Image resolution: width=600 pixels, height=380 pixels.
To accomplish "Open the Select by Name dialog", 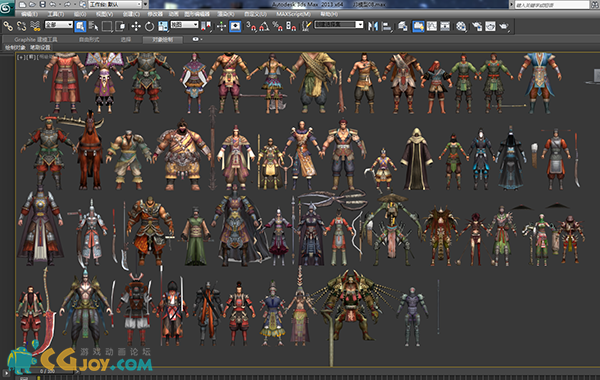I will [x=93, y=26].
